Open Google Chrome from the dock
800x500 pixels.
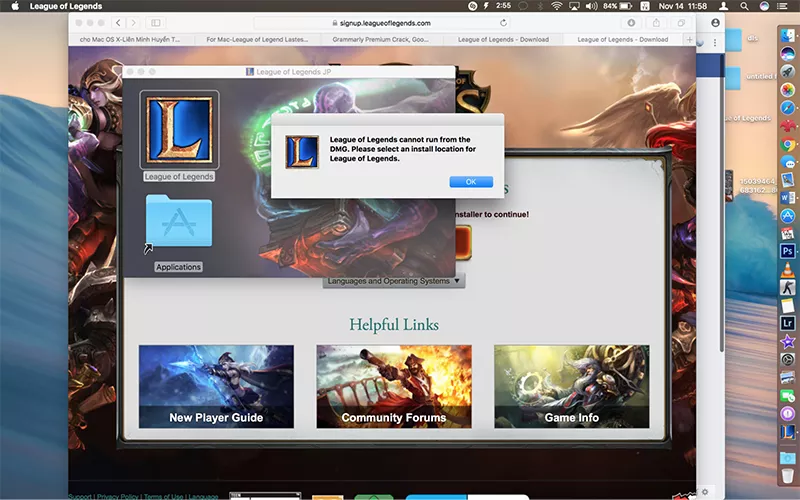click(x=788, y=144)
